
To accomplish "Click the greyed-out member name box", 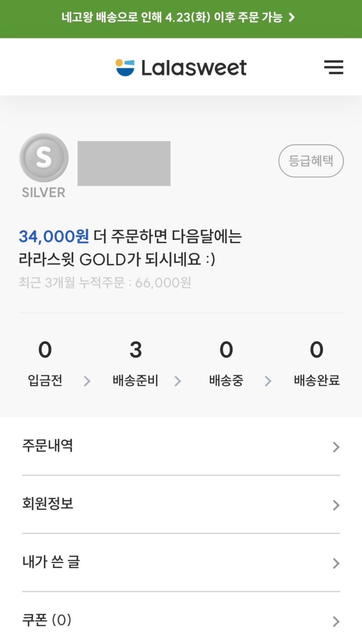I will click(x=124, y=163).
